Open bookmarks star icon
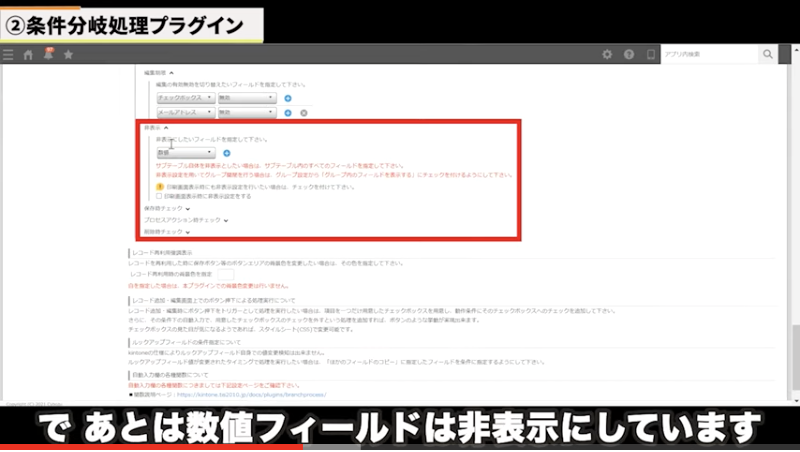This screenshot has width=800, height=452. 68,54
